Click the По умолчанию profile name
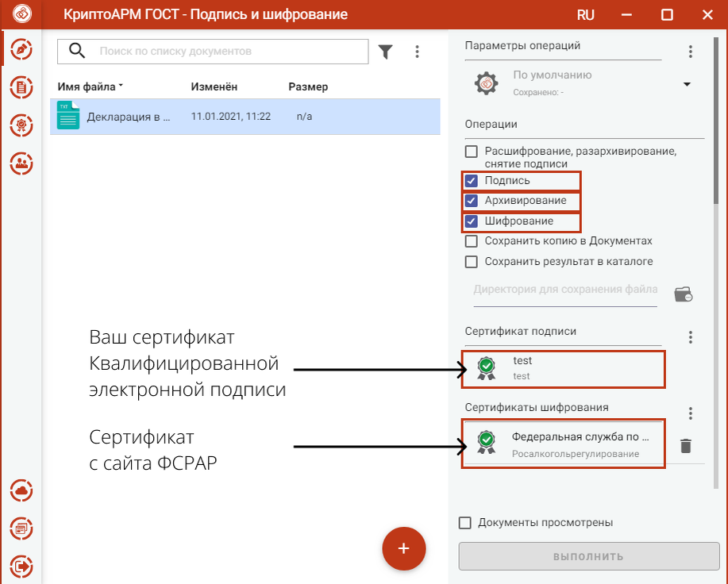728x584 pixels. pos(552,75)
